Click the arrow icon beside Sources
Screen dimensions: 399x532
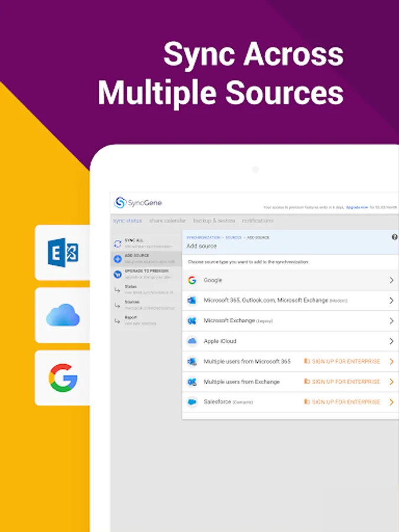point(118,306)
